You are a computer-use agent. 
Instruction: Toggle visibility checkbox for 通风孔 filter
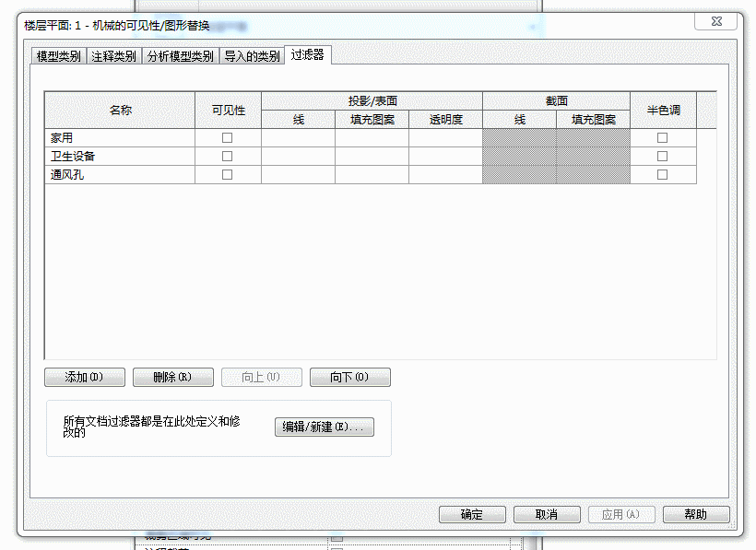pos(227,174)
